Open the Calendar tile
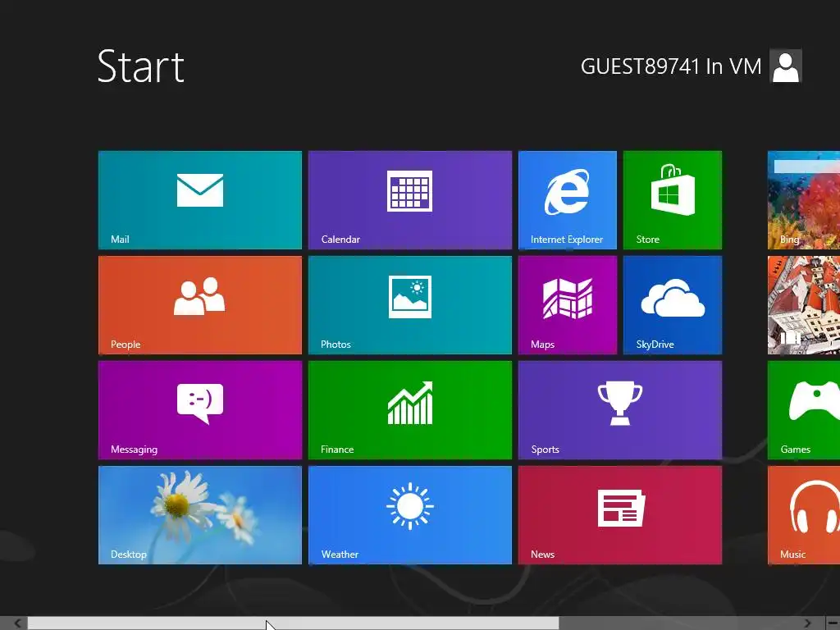Screen dimensions: 840x630 (410, 200)
